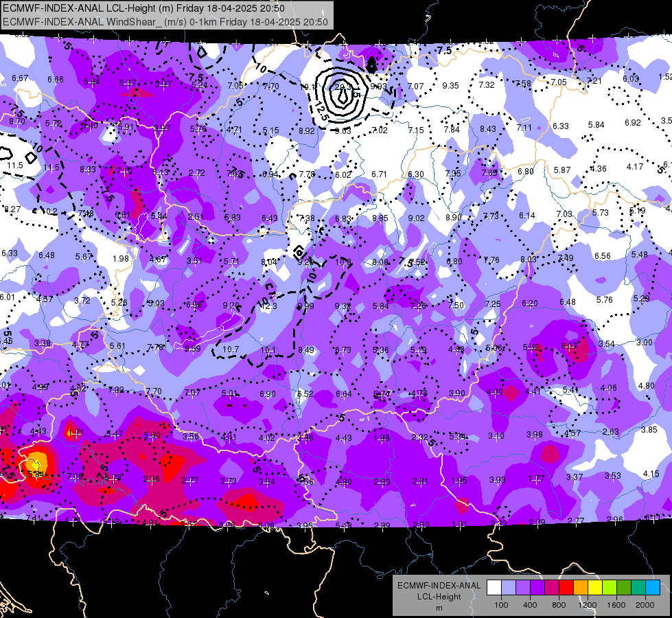Click the map value 2.36
672x618 pixels.
click(151, 479)
